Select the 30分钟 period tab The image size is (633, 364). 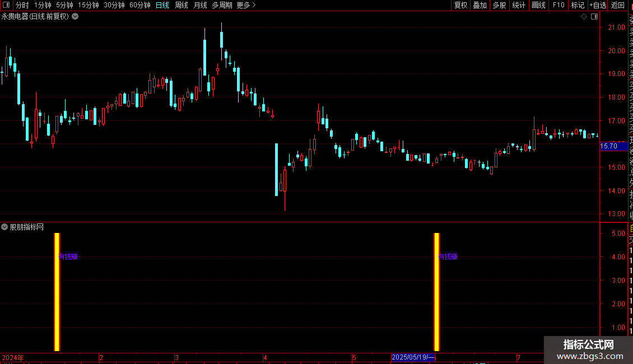pos(114,5)
